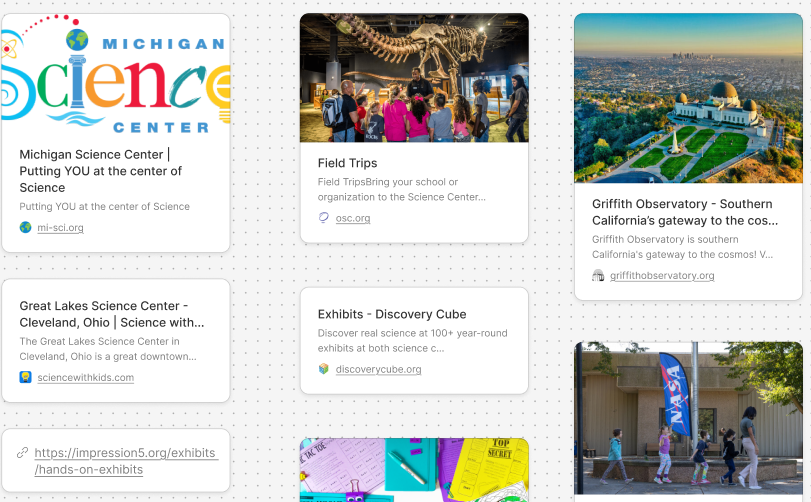This screenshot has width=811, height=502.
Task: Click the Top Secret worksheets image
Action: (414, 469)
